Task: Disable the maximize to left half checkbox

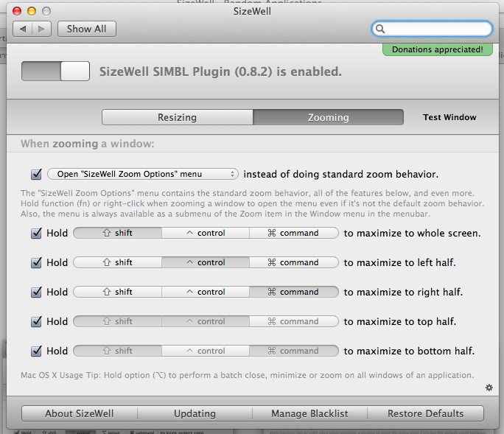Action: (x=36, y=262)
